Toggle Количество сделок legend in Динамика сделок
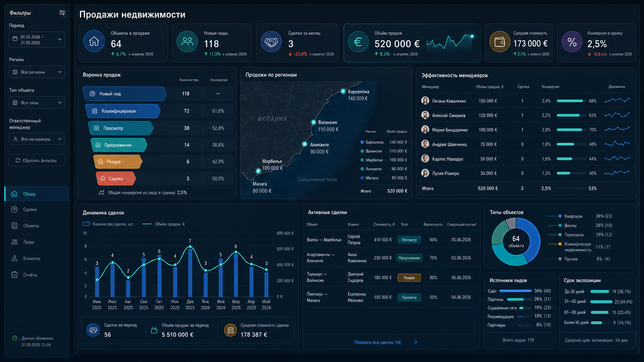This screenshot has height=362, width=644. click(108, 224)
